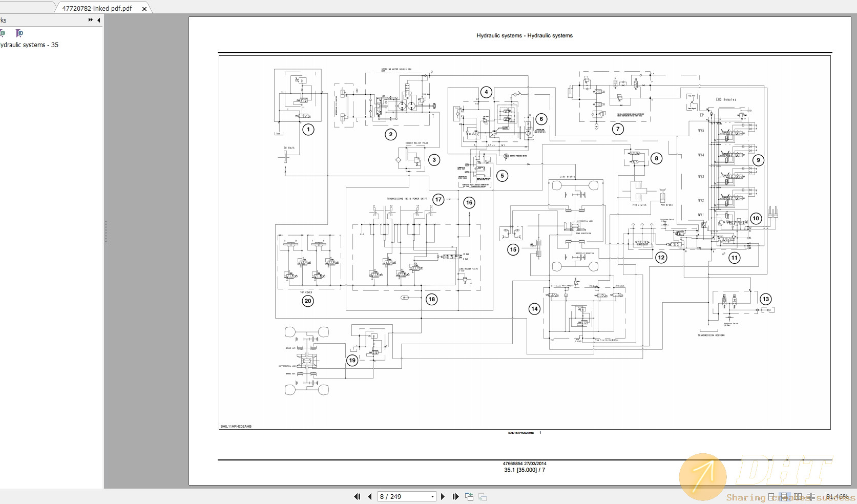Switch to two-page facing layout

pyautogui.click(x=798, y=496)
